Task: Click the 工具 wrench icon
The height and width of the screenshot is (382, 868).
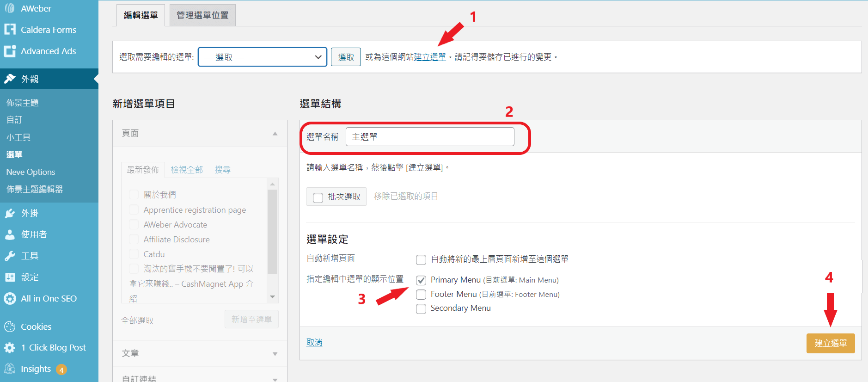Action: click(x=10, y=256)
